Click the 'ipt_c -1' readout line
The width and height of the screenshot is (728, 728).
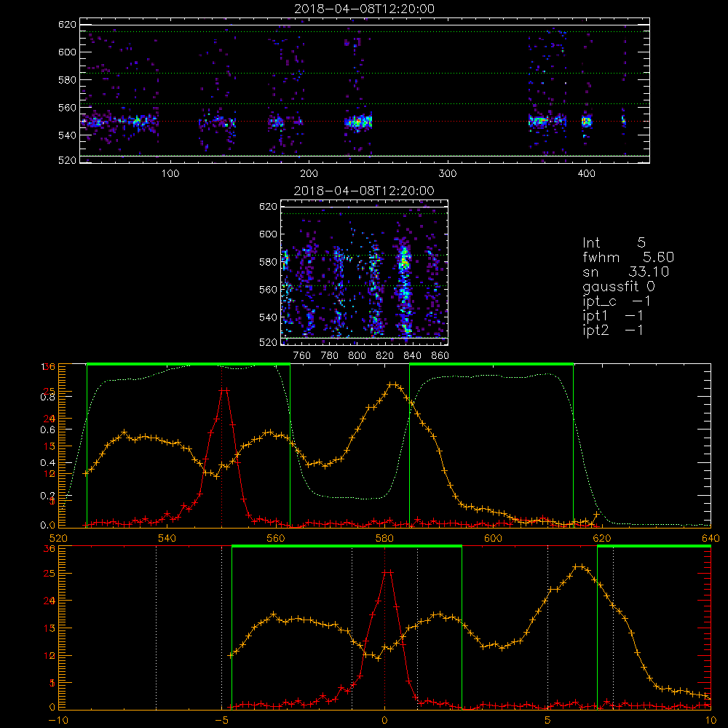pyautogui.click(x=616, y=301)
